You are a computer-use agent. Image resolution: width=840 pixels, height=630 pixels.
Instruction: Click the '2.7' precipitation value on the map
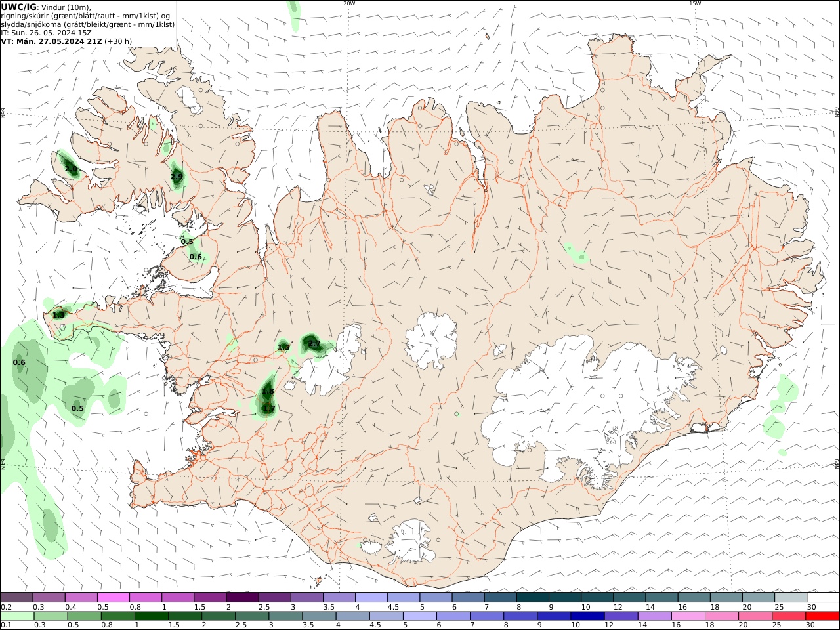click(314, 344)
